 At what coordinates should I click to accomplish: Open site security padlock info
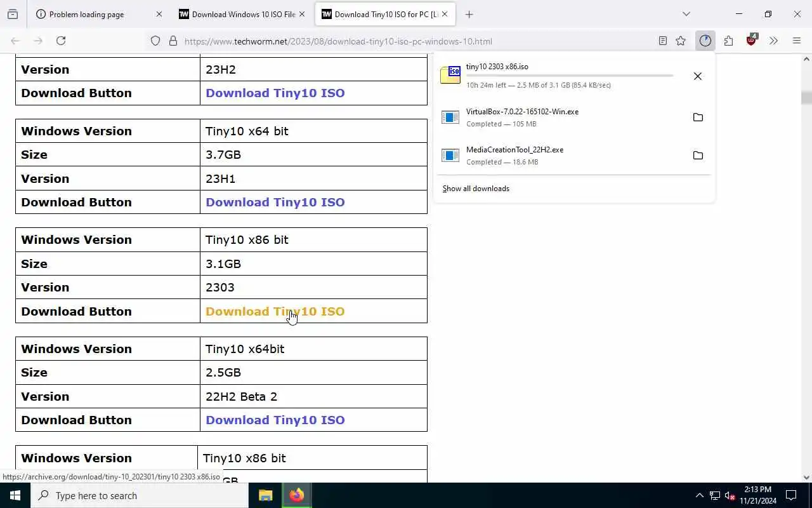coord(173,41)
